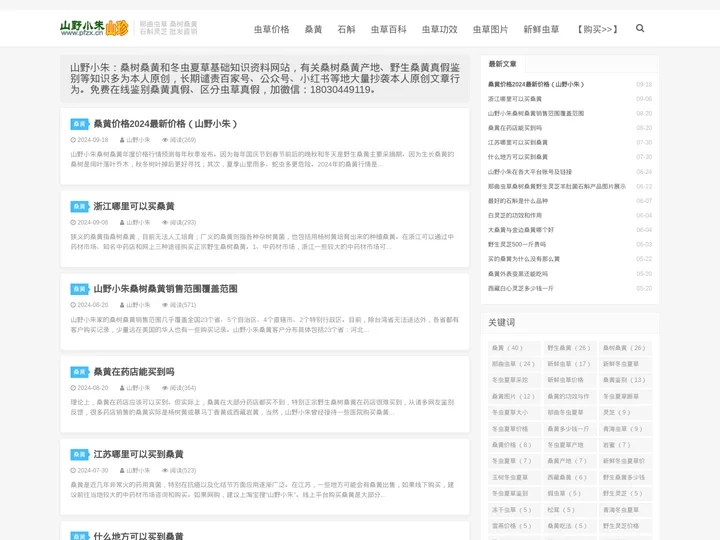Open the search magnifier icon in header
This screenshot has height=540, width=720.
tap(640, 28)
